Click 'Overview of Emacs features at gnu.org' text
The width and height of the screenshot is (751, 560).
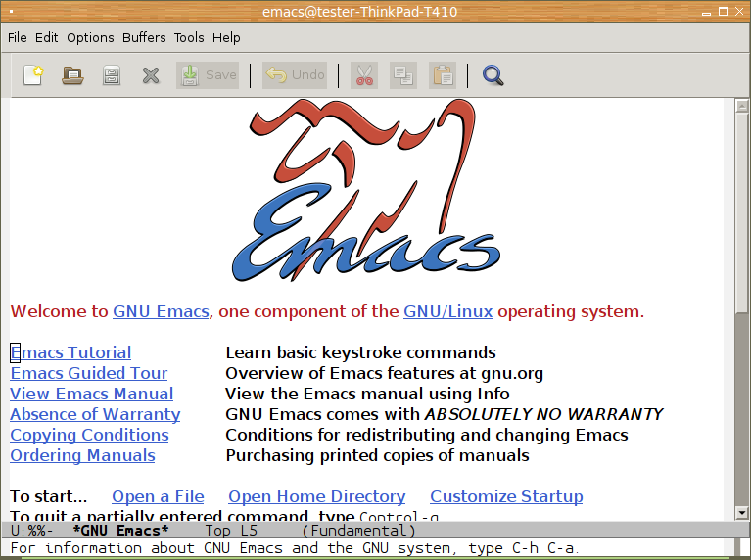(x=384, y=374)
